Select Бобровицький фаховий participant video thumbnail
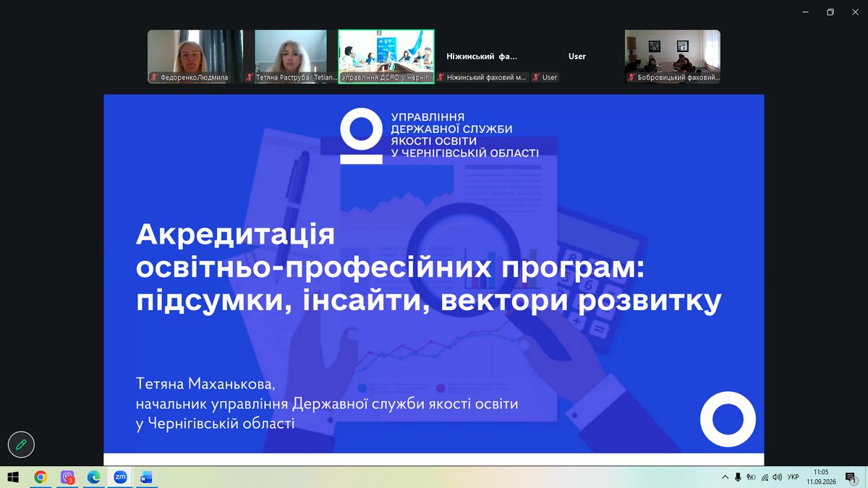This screenshot has height=488, width=868. click(x=673, y=56)
